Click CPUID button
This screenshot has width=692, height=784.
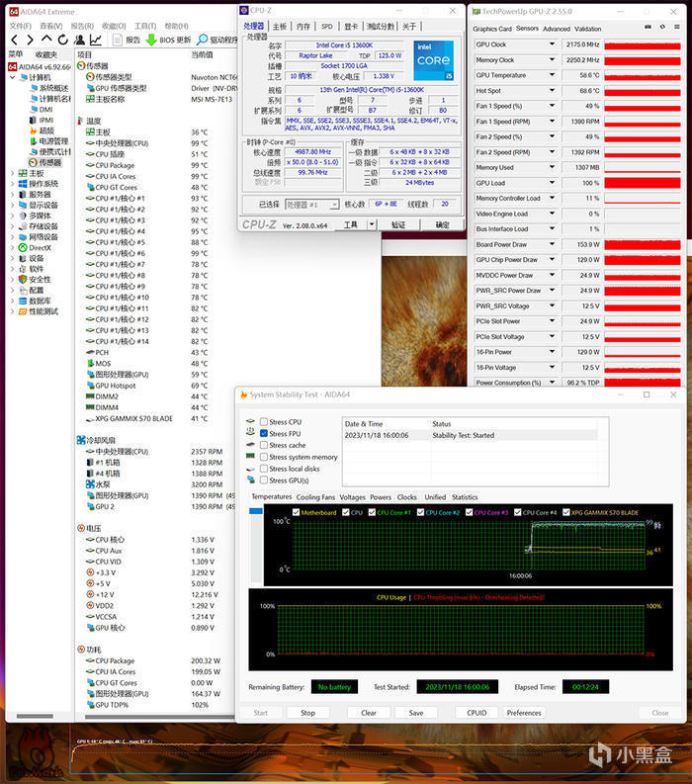(x=476, y=713)
